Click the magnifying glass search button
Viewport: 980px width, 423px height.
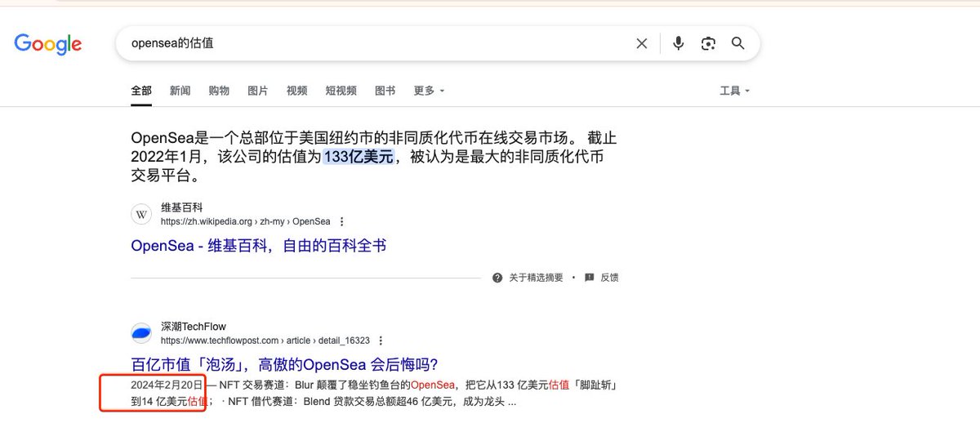(x=738, y=43)
